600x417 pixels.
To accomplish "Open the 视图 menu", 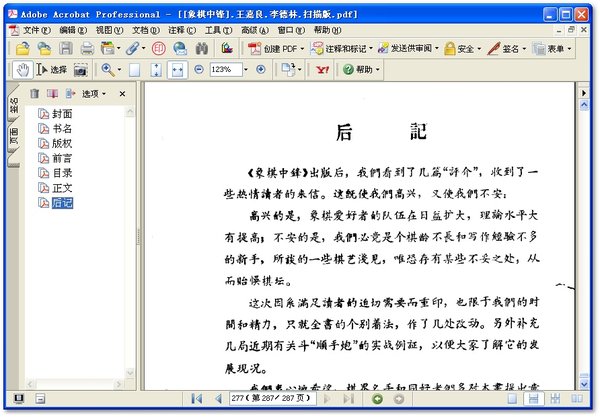I will pyautogui.click(x=109, y=30).
